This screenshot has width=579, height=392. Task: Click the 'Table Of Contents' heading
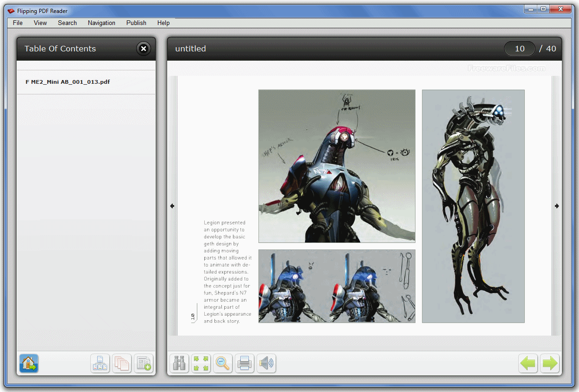point(60,49)
